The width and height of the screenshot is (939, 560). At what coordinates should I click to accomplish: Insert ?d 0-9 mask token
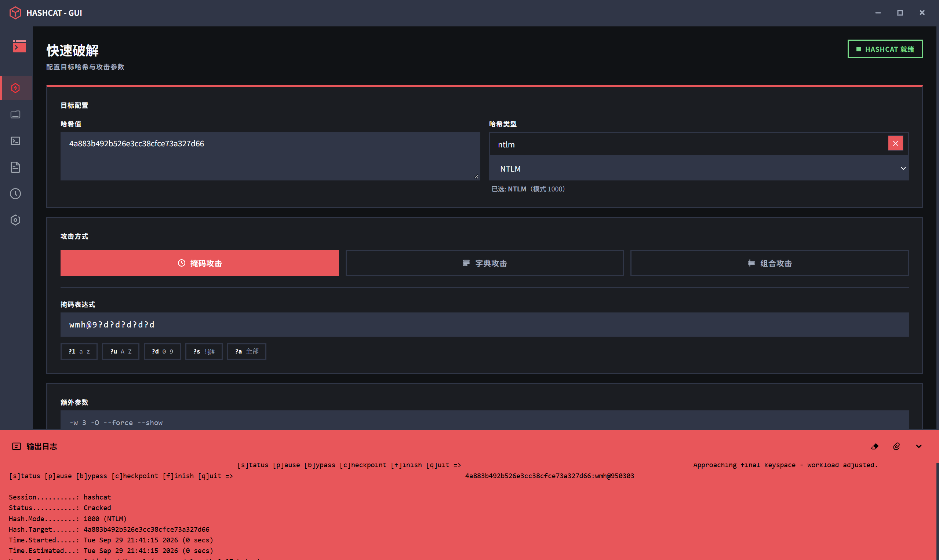tap(162, 351)
